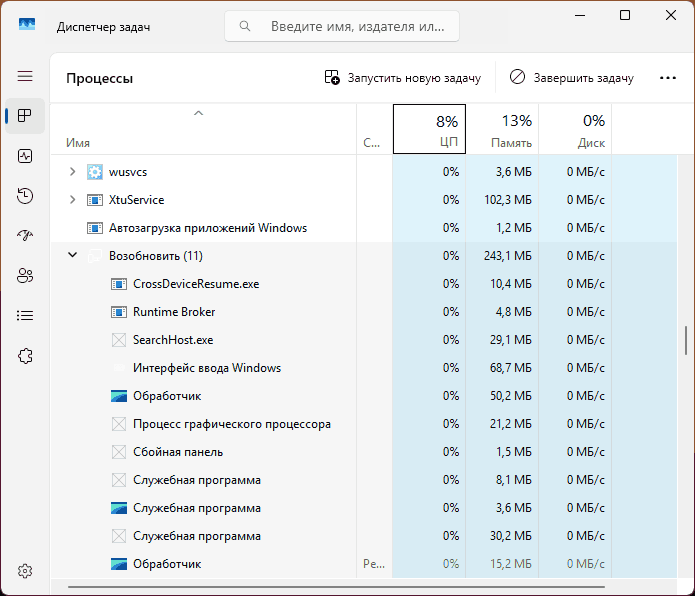This screenshot has width=695, height=596.
Task: Click the 29,1 МБ memory value of SearchHost.exe
Action: point(511,340)
